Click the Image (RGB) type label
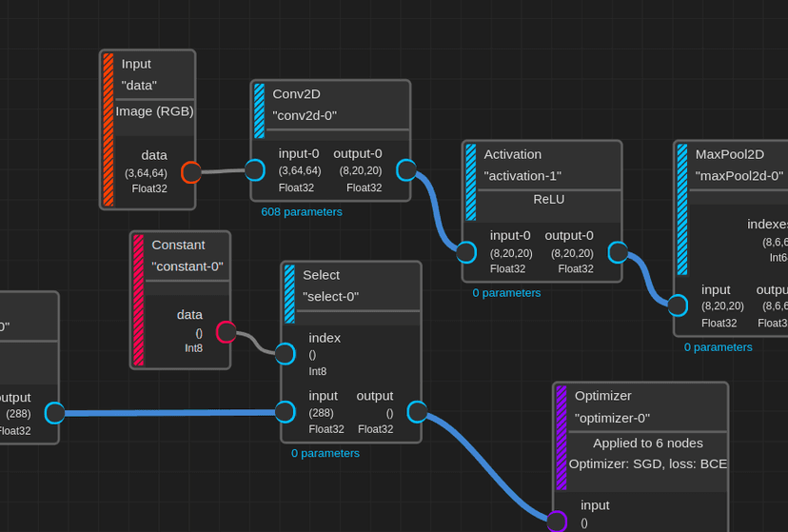The width and height of the screenshot is (788, 532). 155,111
